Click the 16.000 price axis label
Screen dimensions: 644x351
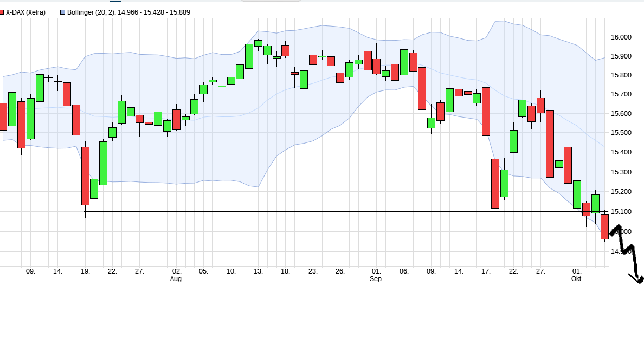coord(621,37)
